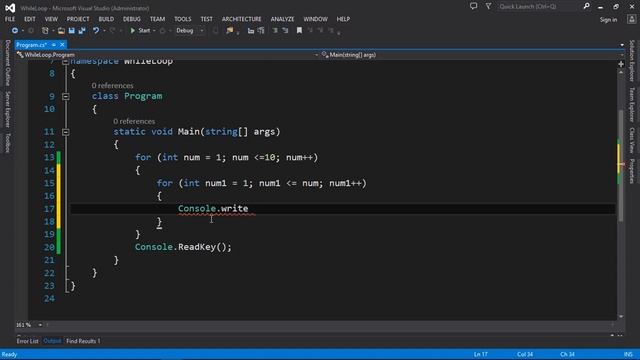Collapse the Main method outlining block
The image size is (640, 360).
(x=65, y=132)
